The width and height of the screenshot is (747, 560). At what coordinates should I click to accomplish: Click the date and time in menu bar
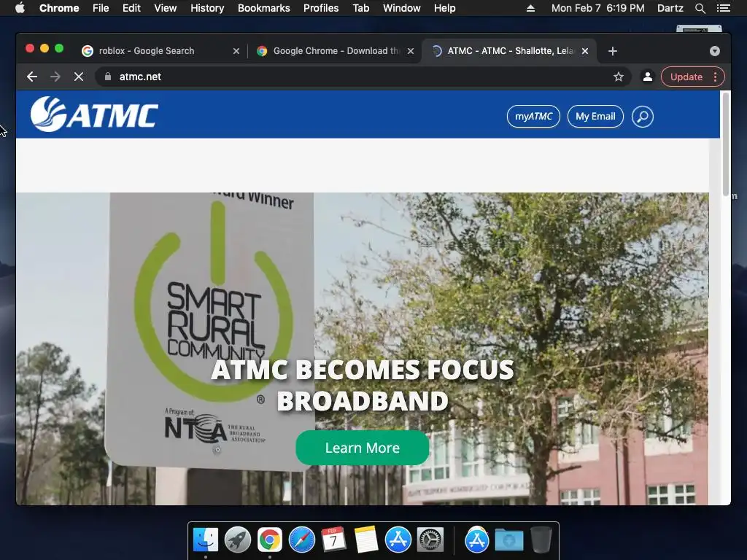[598, 8]
